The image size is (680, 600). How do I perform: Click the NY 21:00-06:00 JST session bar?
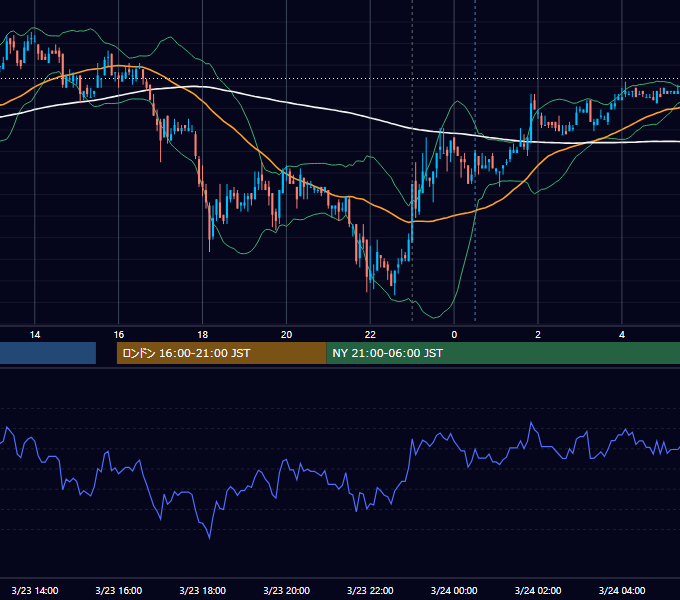pos(503,353)
